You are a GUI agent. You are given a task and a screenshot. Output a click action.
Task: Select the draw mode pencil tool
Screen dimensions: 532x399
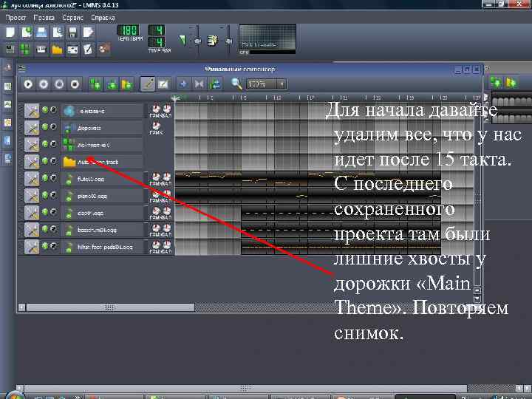[148, 83]
